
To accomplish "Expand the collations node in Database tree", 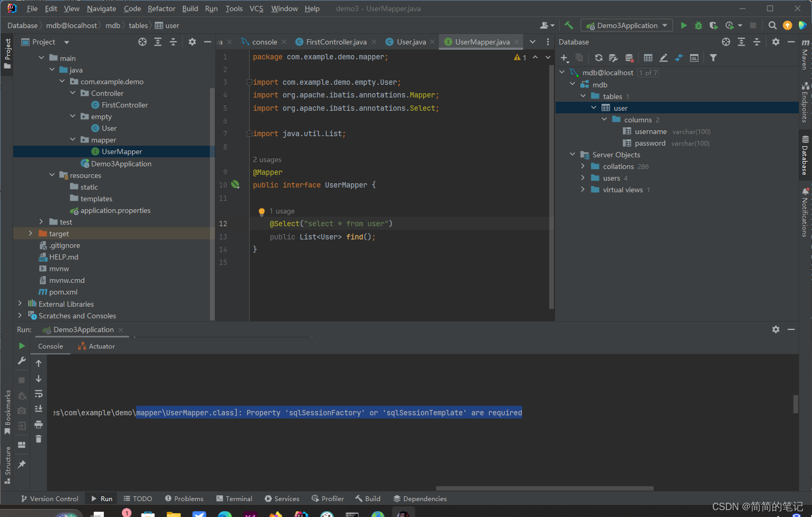I will (x=582, y=166).
